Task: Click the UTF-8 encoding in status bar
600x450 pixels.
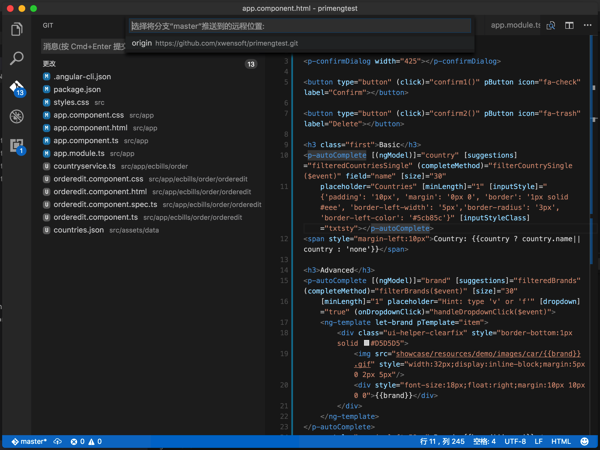Action: point(515,442)
